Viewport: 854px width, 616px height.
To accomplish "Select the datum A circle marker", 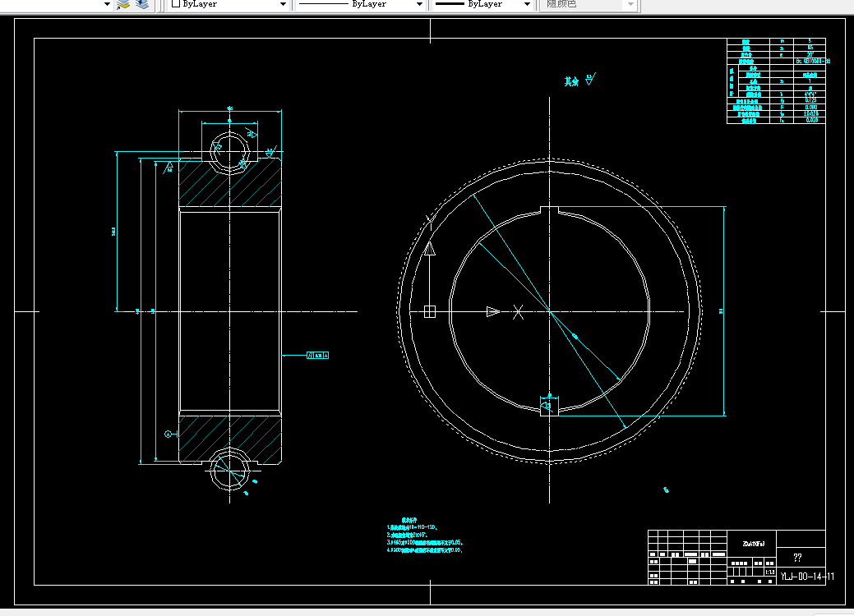I will point(168,434).
